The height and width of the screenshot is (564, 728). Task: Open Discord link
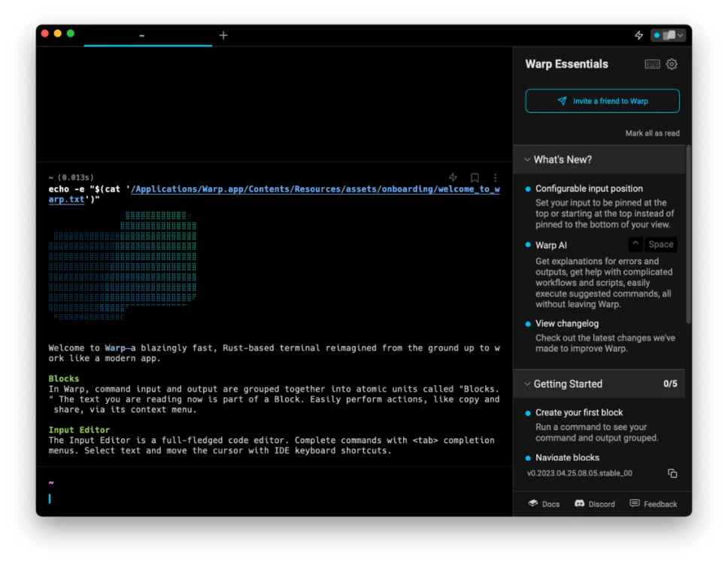(595, 504)
